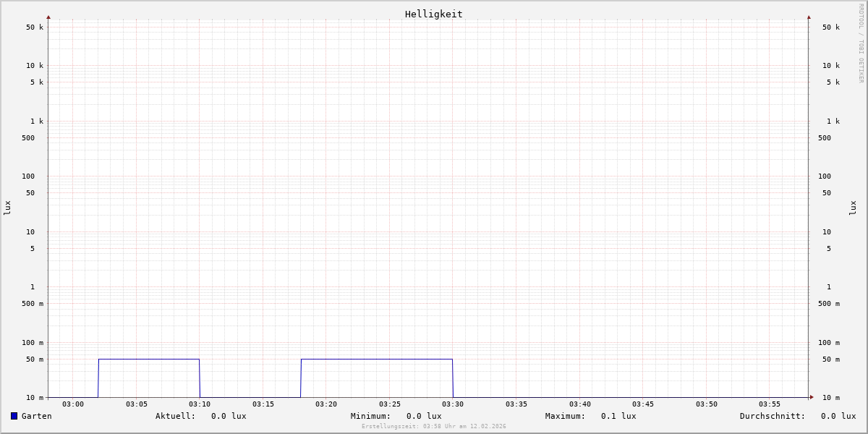Click the rotated lux label of the left axis
This screenshot has width=868, height=434.
(x=7, y=208)
